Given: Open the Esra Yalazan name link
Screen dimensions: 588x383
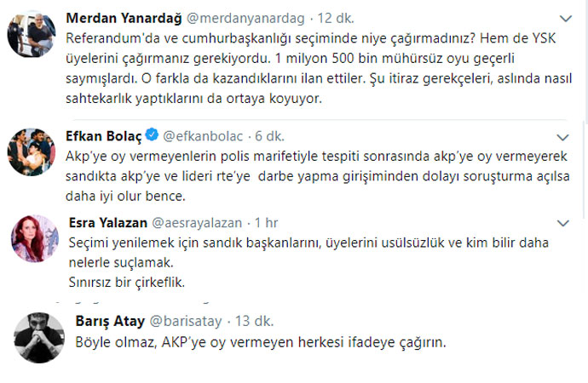Looking at the screenshot, I should (x=106, y=223).
